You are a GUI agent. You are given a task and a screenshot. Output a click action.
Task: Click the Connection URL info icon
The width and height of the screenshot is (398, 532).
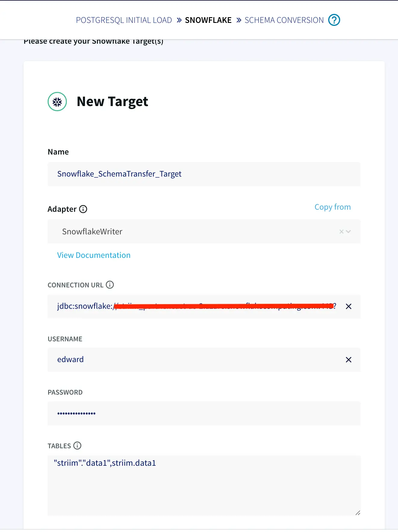pyautogui.click(x=110, y=285)
